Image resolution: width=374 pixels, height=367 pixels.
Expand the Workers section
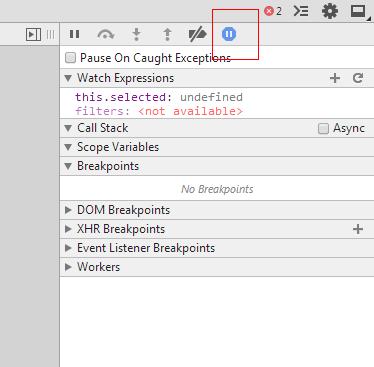(68, 267)
